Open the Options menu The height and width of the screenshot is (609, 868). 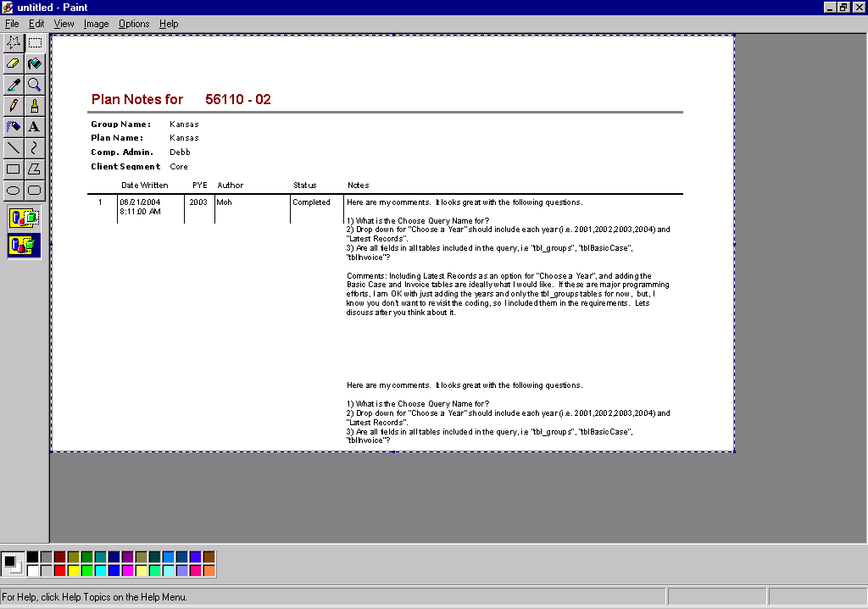point(134,24)
